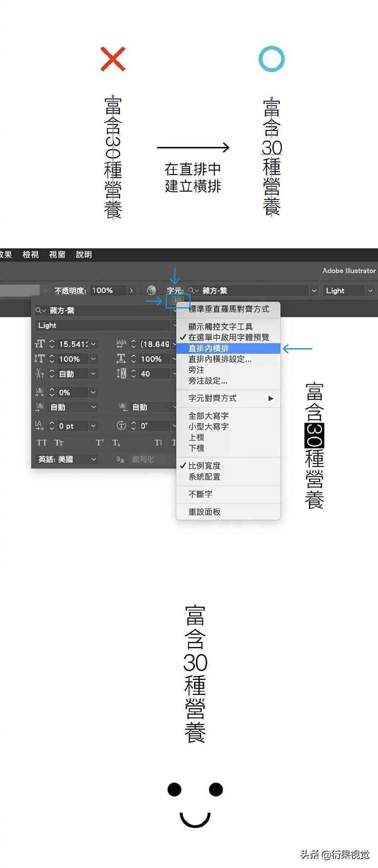
Task: Click the horizontal scale icon
Action: click(x=121, y=359)
